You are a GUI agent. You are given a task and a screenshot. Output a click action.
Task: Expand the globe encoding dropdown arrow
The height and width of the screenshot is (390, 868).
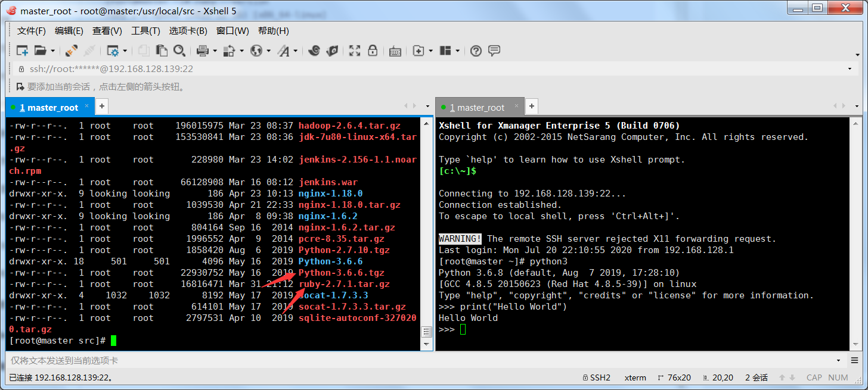tap(268, 51)
